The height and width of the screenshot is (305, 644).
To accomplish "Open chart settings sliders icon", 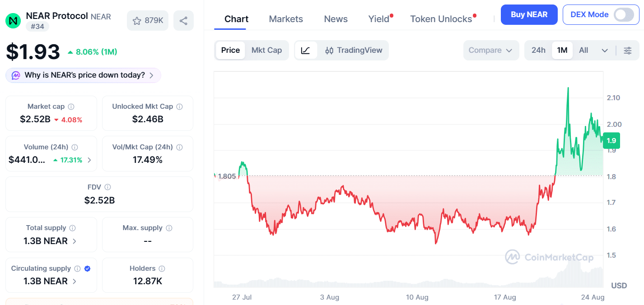I will (628, 51).
